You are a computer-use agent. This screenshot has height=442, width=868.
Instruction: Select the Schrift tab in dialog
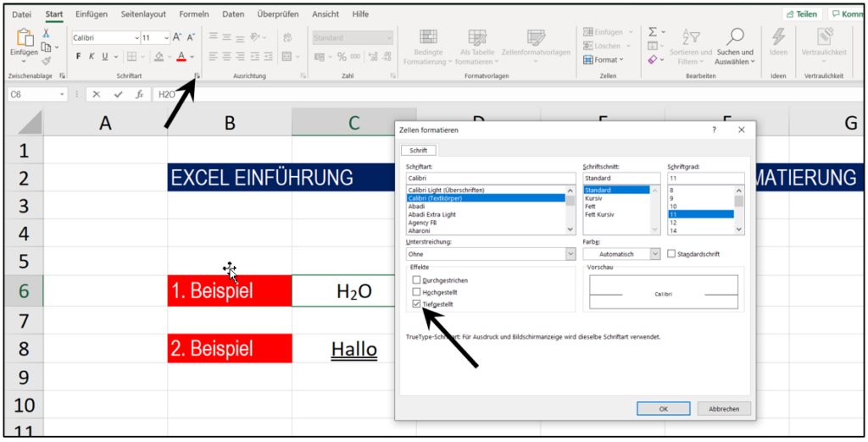pyautogui.click(x=419, y=151)
